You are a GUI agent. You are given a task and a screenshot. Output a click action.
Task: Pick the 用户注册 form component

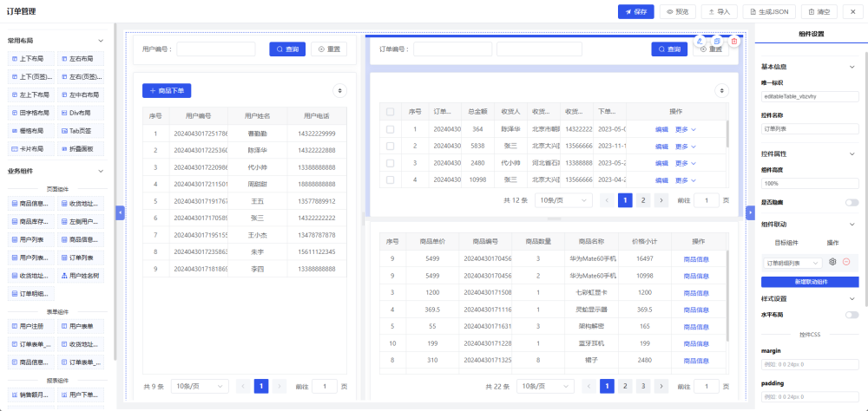click(x=31, y=326)
